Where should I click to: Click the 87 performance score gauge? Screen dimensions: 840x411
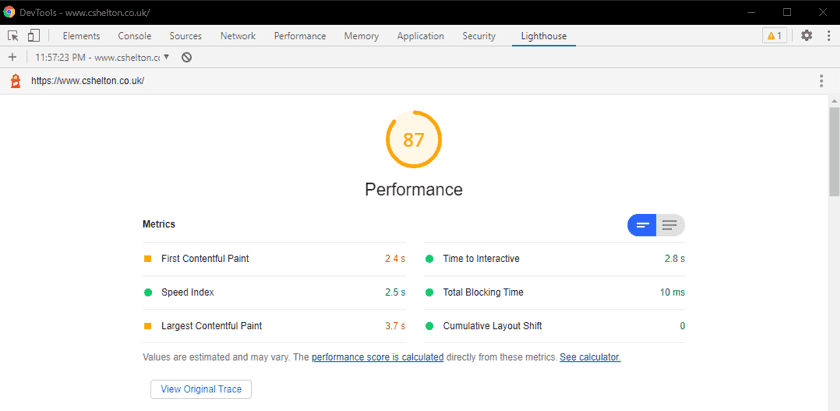414,139
